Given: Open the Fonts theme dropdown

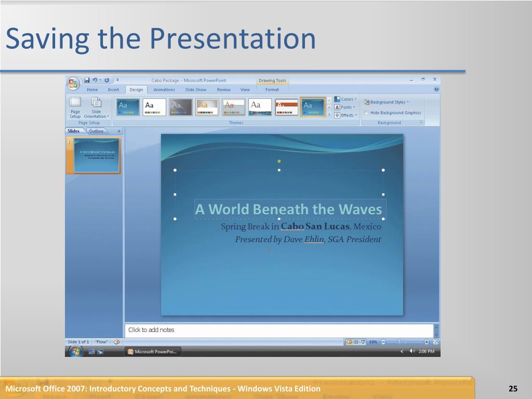Looking at the screenshot, I should [345, 107].
